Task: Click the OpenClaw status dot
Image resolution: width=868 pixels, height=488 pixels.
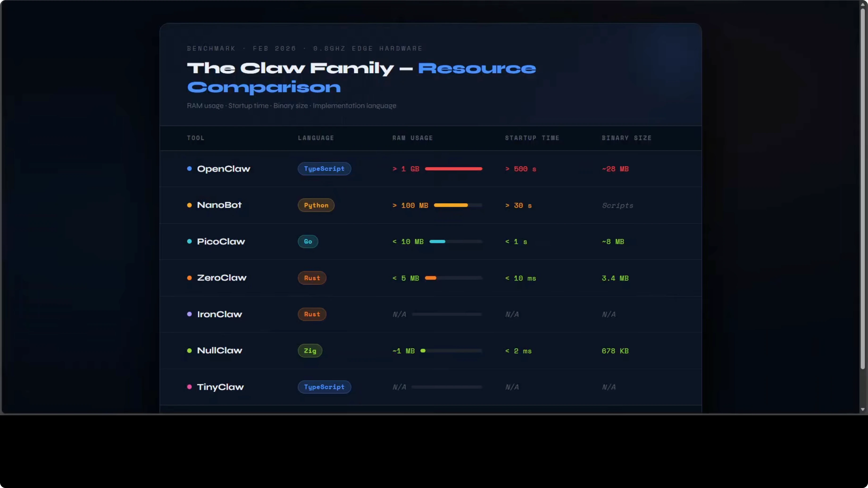Action: point(190,169)
